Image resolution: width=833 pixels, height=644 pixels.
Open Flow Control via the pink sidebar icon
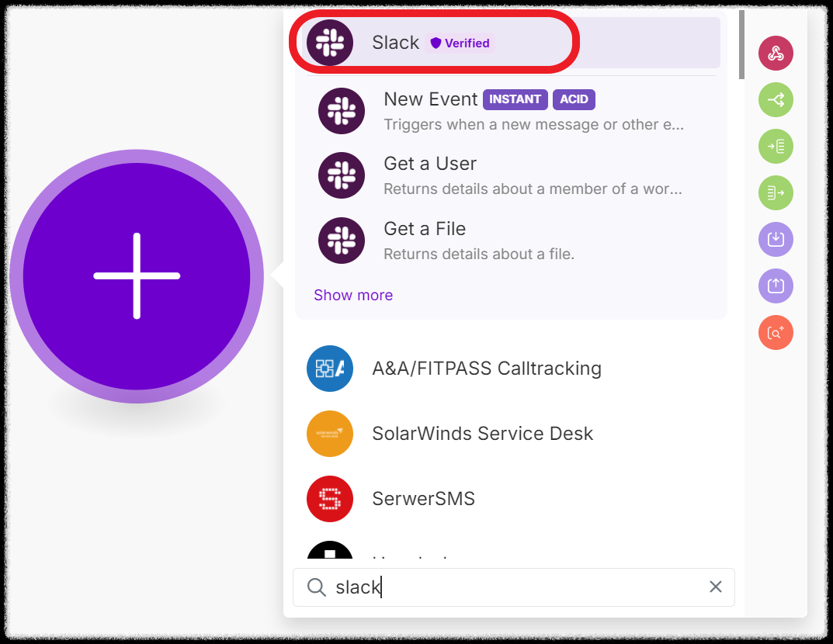click(x=776, y=53)
